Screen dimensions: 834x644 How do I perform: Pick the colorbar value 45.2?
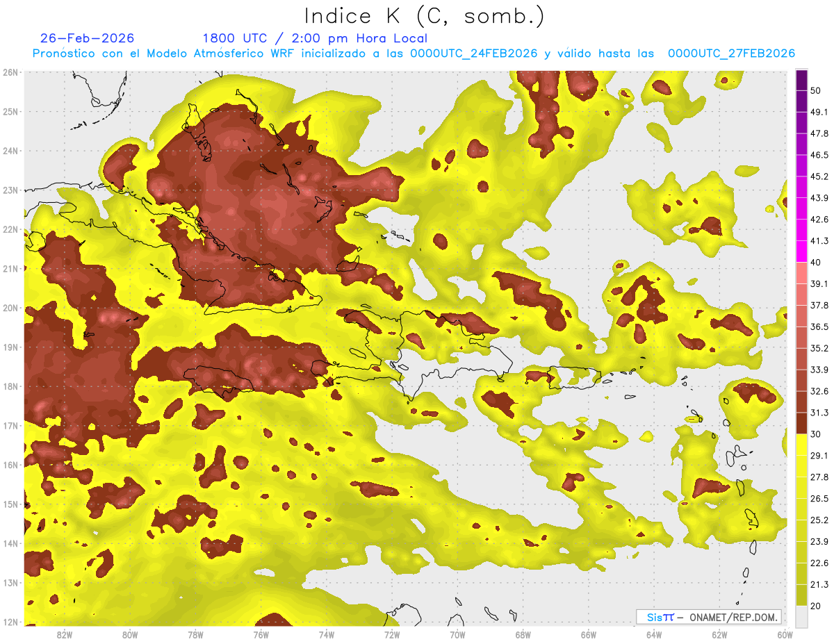tap(819, 176)
